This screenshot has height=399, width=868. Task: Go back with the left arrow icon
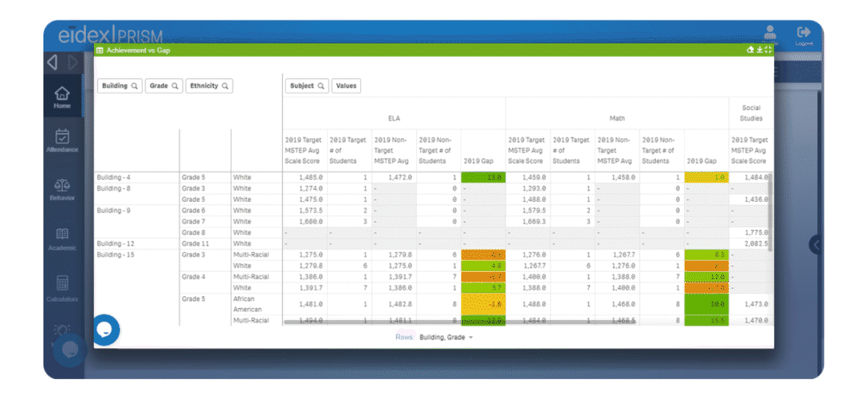[52, 63]
